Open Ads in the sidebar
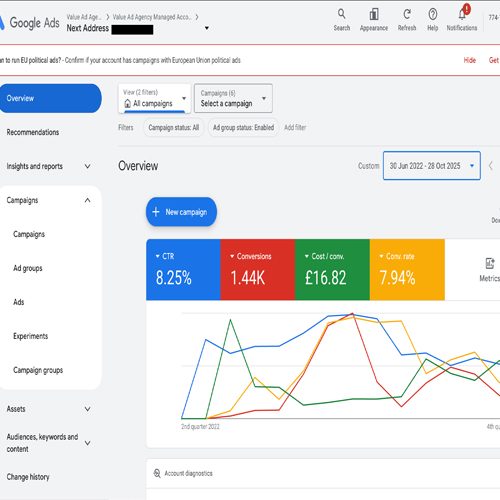This screenshot has height=500, width=500. (19, 302)
